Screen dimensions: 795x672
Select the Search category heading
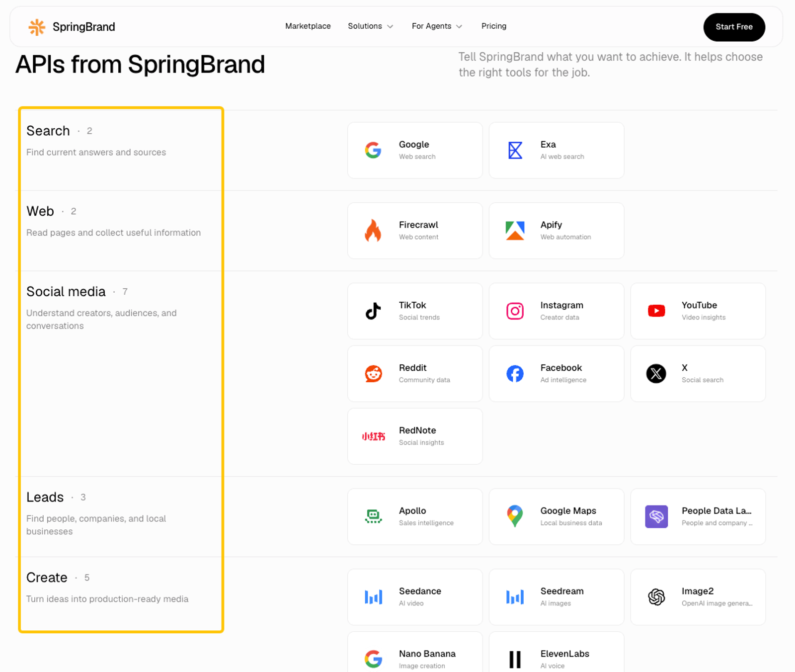tap(48, 131)
